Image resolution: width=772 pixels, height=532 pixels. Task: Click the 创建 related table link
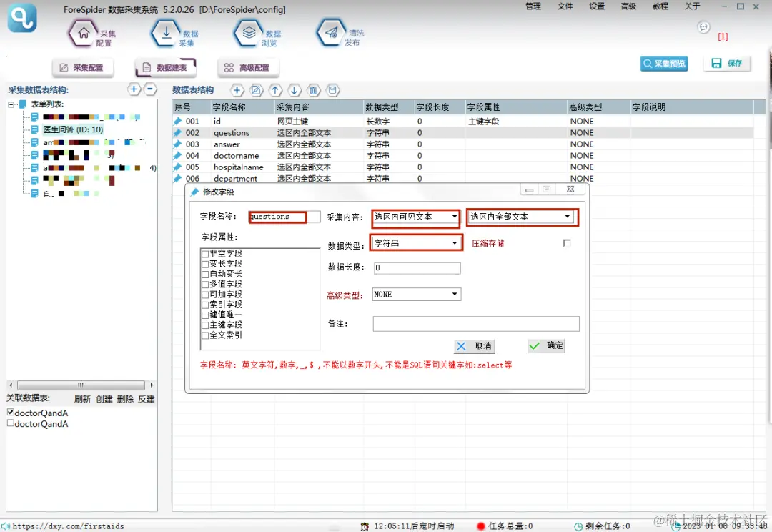[x=104, y=399]
